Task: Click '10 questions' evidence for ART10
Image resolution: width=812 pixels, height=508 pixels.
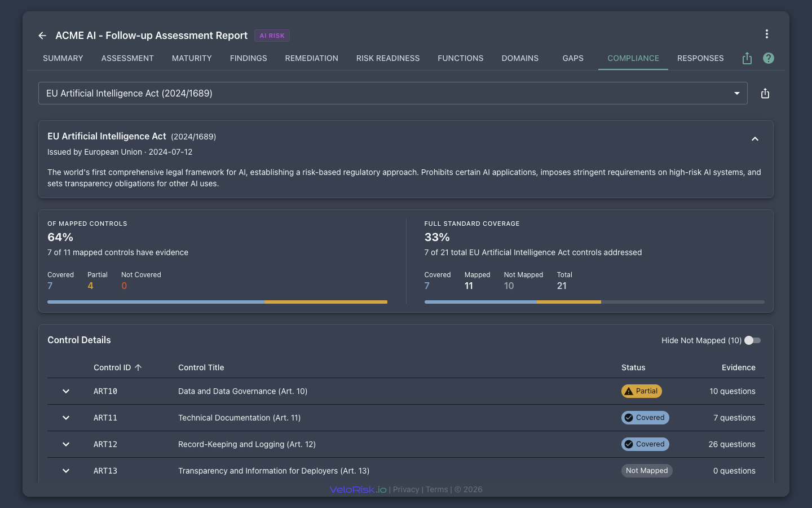Action: point(732,391)
